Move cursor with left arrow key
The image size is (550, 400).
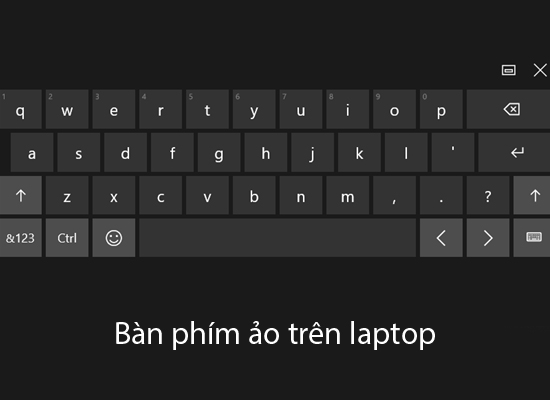pos(441,238)
